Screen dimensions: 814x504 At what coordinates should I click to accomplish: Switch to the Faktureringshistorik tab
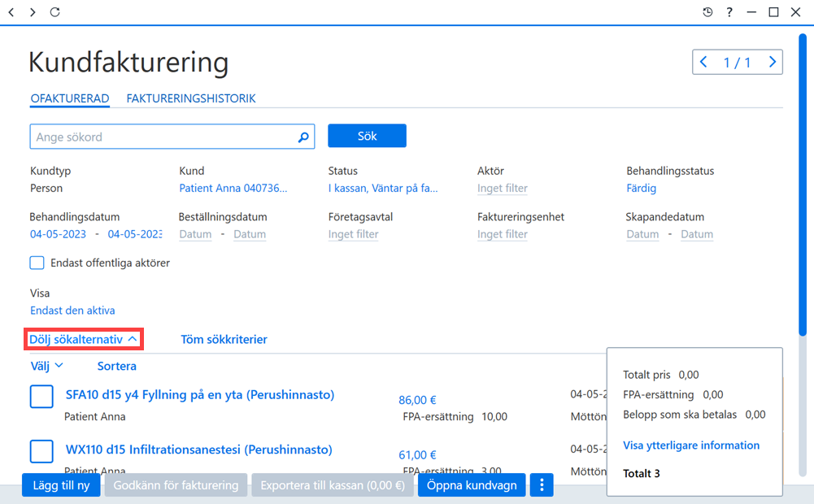[x=191, y=98]
